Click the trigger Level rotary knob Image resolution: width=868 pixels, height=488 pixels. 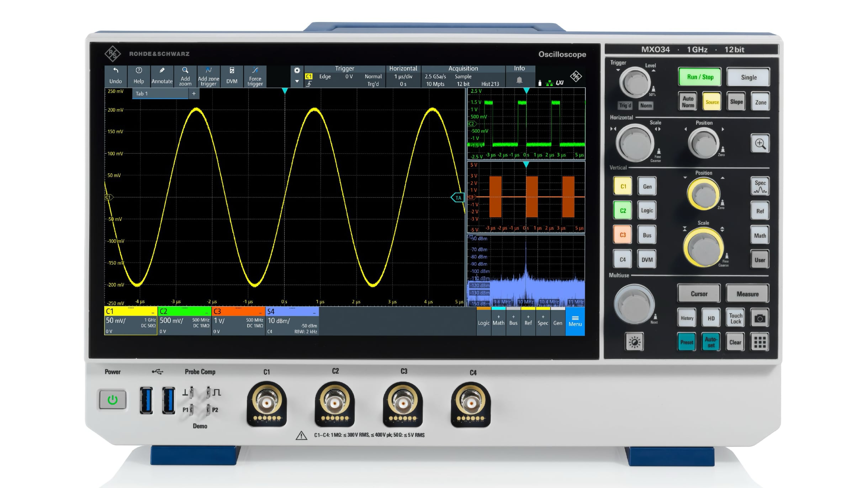tap(635, 83)
